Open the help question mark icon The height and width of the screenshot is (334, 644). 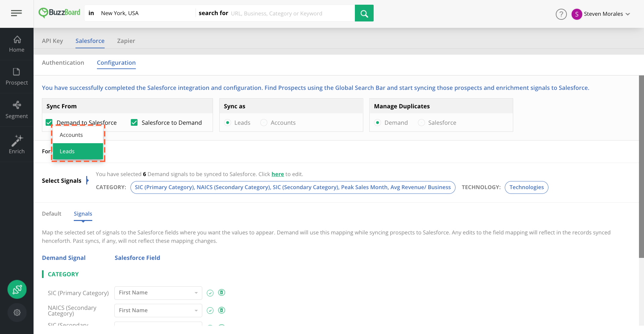click(561, 14)
